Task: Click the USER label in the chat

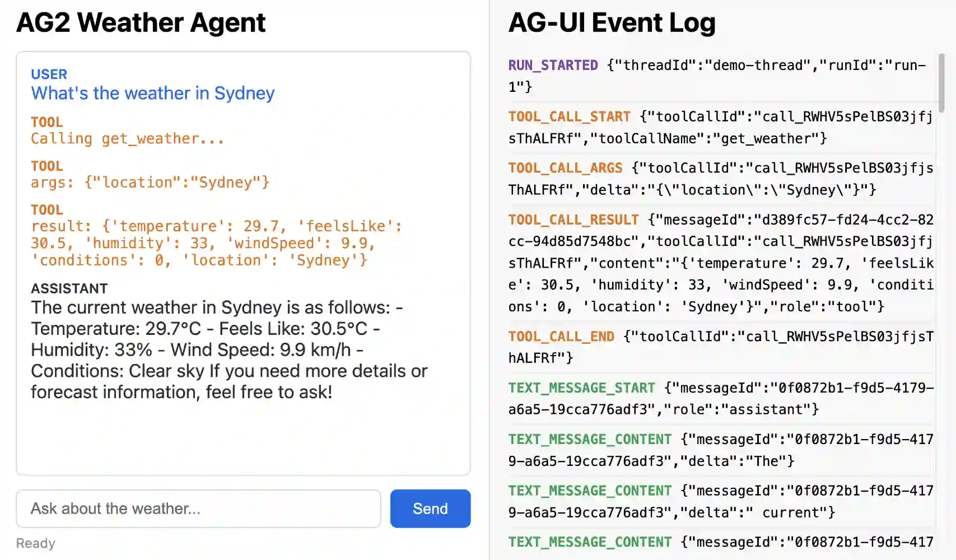Action: click(49, 74)
